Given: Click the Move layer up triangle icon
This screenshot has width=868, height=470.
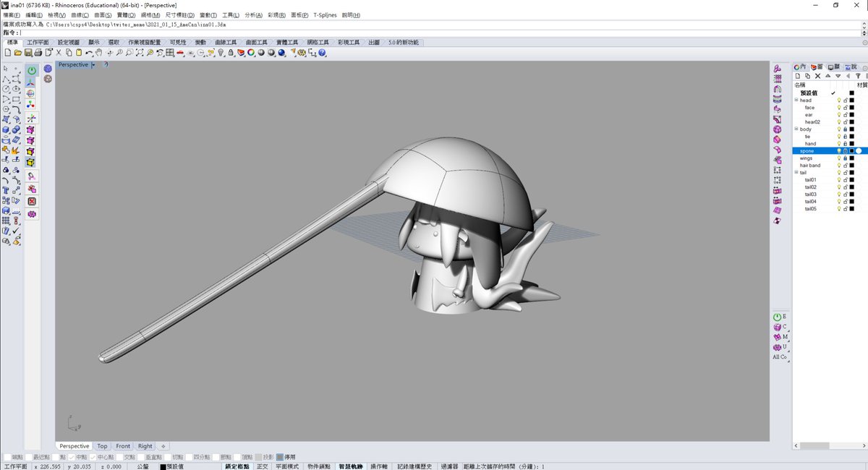Looking at the screenshot, I should point(829,76).
